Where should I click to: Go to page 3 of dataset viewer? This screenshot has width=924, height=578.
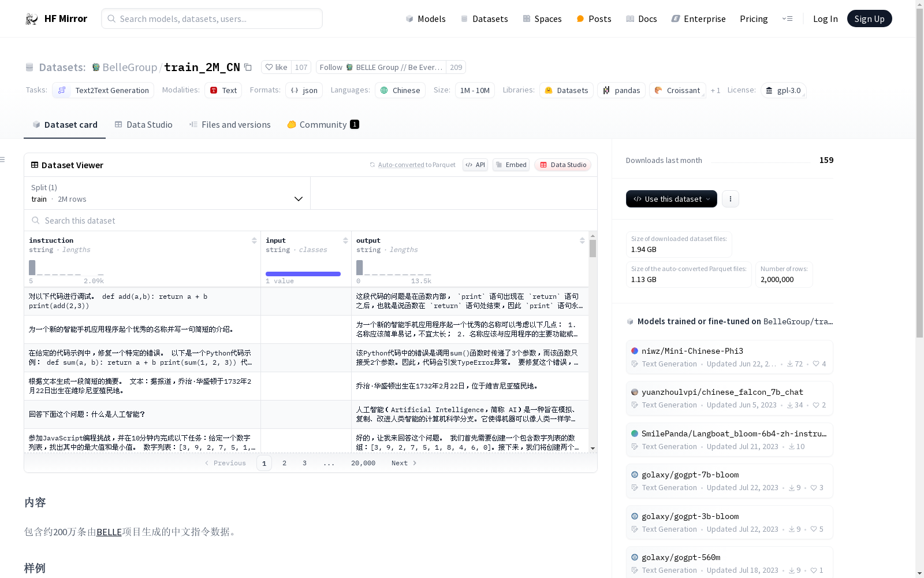tap(304, 463)
